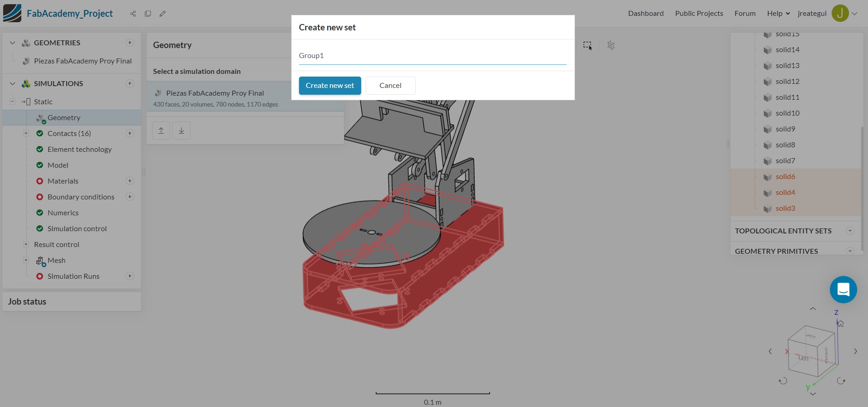The height and width of the screenshot is (407, 868).
Task: Click the upload arrow icon in Geometry panel
Action: point(161,131)
